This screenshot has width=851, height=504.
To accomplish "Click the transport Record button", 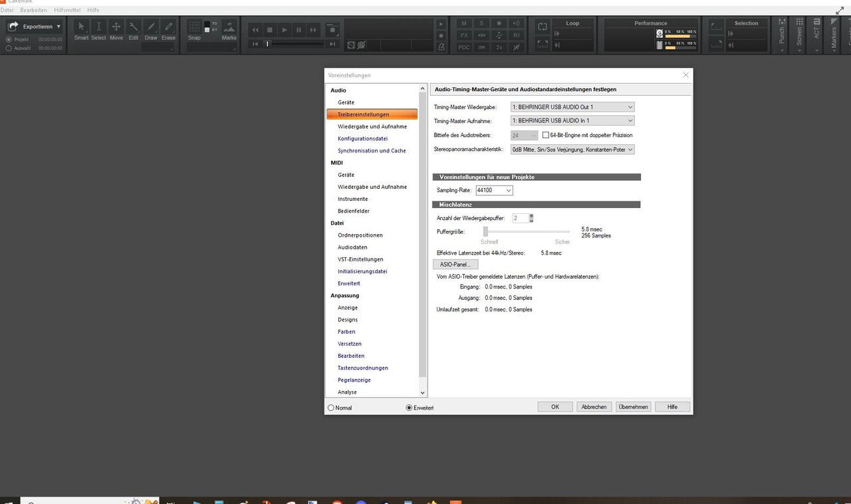I will coord(332,30).
